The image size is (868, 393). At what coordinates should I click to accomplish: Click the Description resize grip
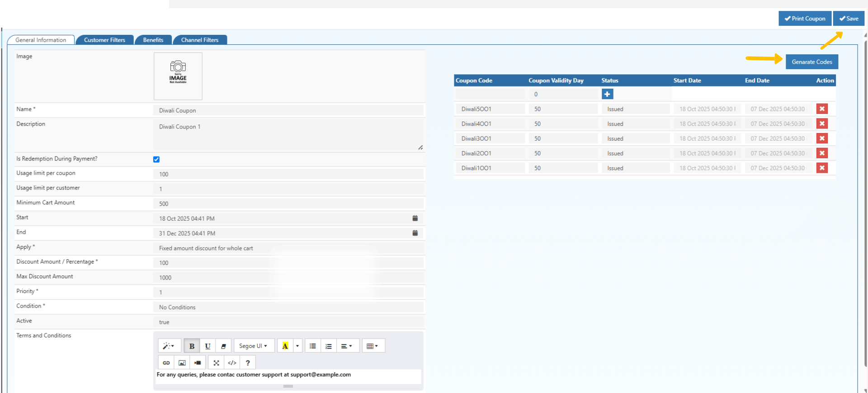(x=420, y=147)
